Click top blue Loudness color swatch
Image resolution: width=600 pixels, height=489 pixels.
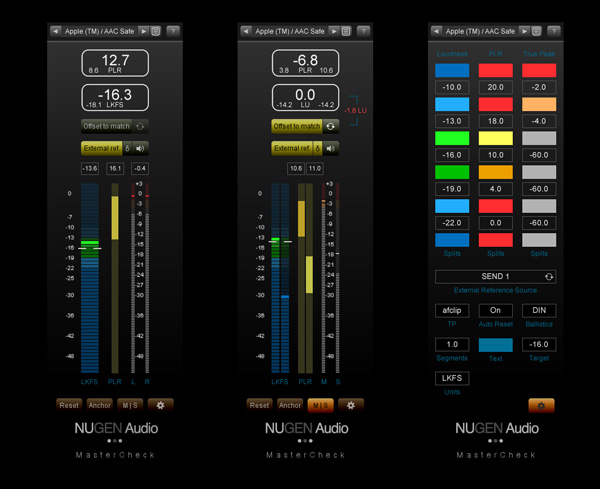452,70
